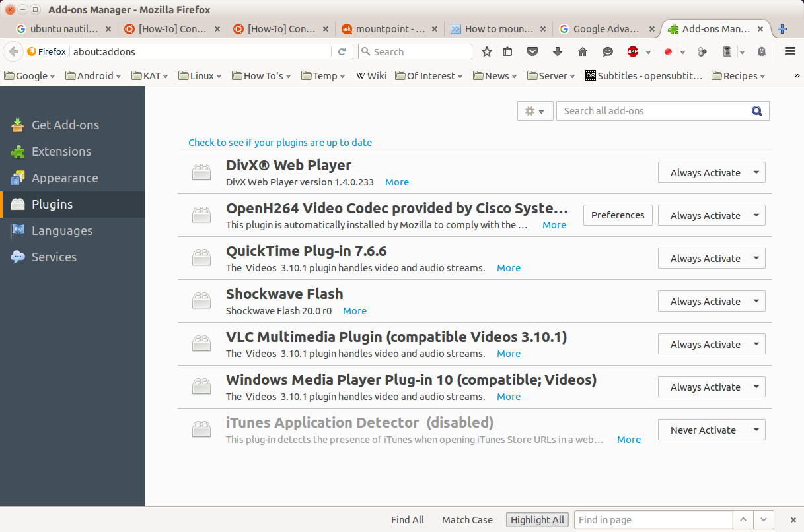This screenshot has height=532, width=804.
Task: Switch to the ubuntu nautilus tab
Action: click(x=64, y=29)
